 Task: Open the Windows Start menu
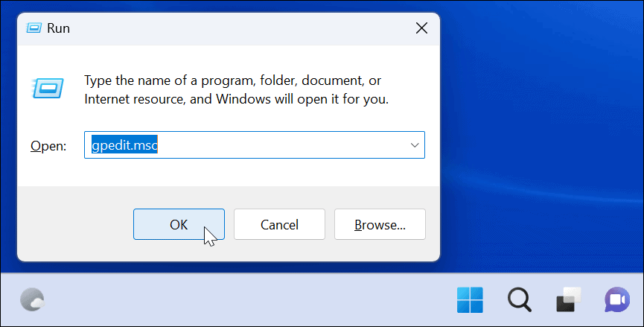point(469,300)
